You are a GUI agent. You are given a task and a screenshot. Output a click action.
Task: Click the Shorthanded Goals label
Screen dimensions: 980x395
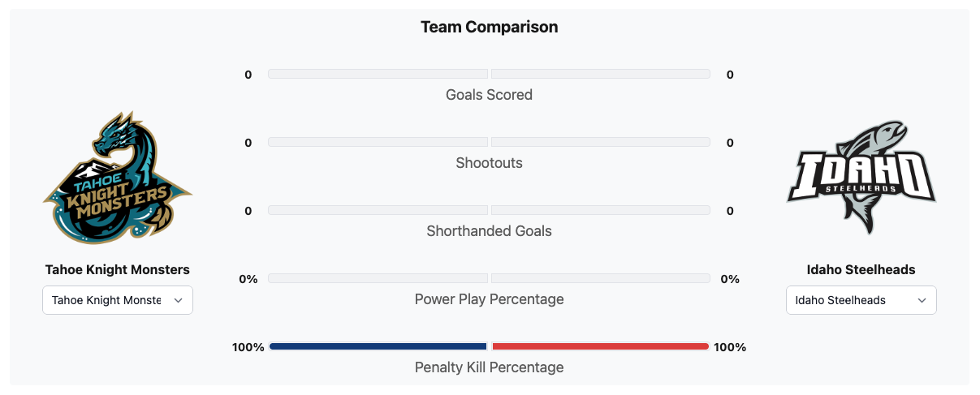pos(489,231)
